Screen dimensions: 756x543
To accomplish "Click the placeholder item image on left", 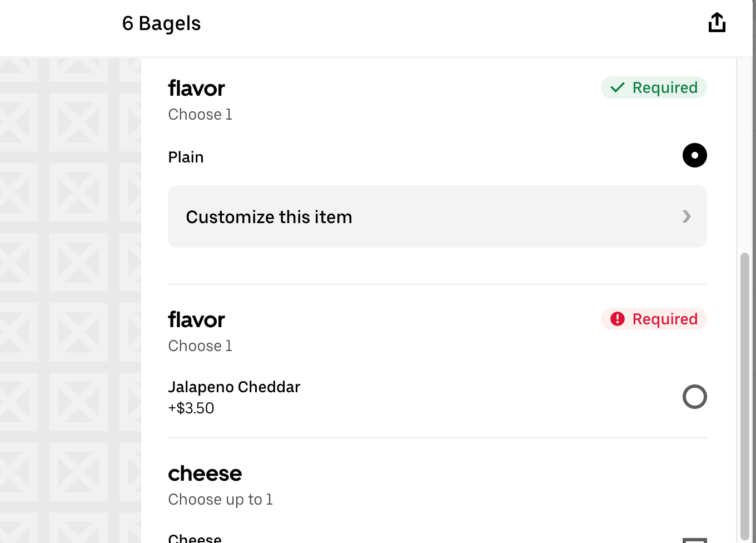I will (x=71, y=300).
